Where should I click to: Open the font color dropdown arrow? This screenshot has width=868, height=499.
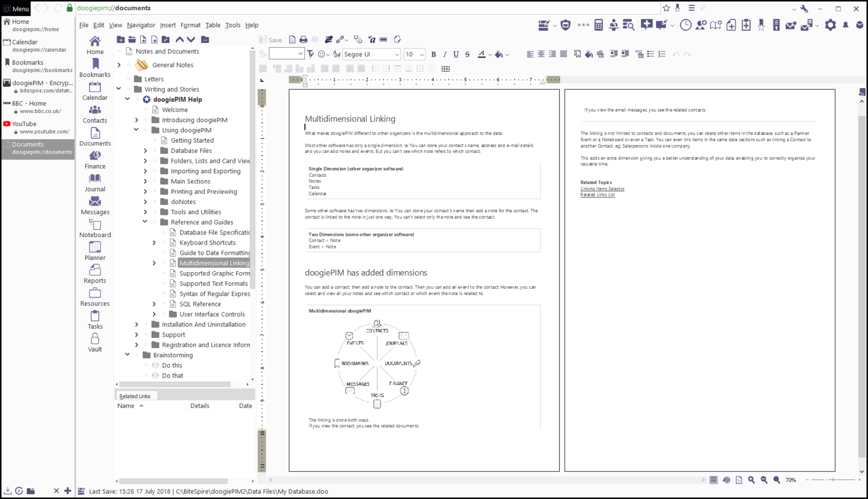point(490,55)
